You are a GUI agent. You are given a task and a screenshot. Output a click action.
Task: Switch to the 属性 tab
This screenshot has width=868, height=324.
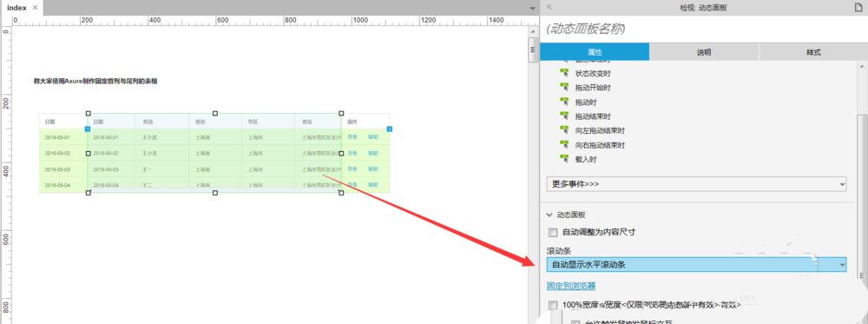click(595, 52)
